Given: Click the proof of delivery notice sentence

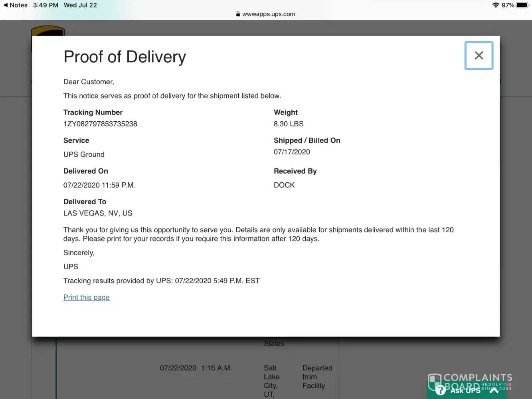Looking at the screenshot, I should coord(172,96).
